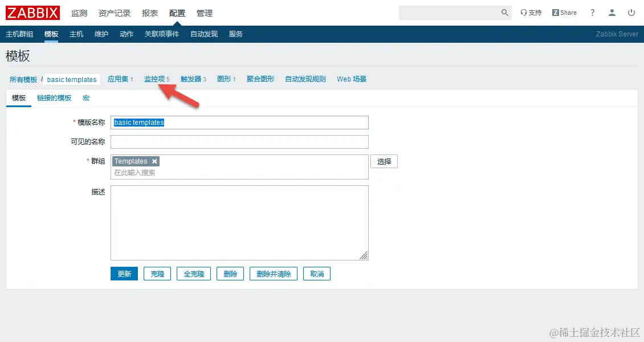644x342 pixels.
Task: Navigate to 自动发现 in the sub-navigation
Action: pyautogui.click(x=203, y=34)
